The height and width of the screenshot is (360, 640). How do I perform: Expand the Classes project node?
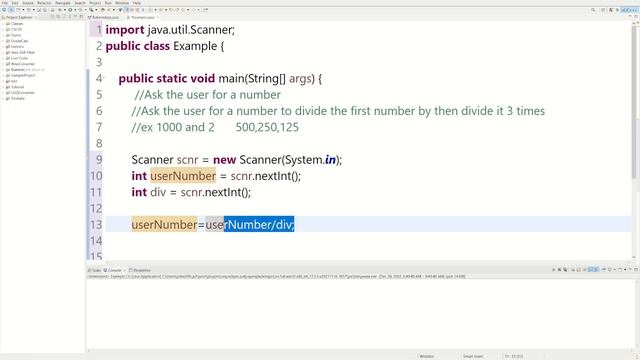click(x=3, y=24)
